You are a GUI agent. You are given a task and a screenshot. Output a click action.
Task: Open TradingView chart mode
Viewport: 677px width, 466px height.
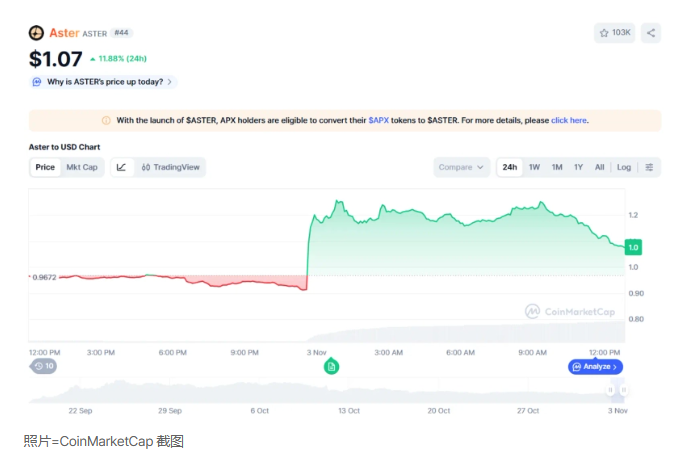pos(170,167)
